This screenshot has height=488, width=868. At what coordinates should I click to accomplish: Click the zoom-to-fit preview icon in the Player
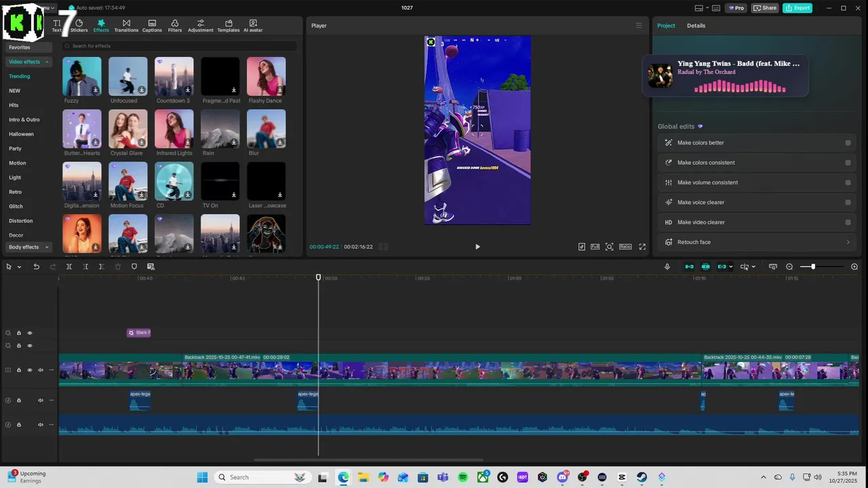coord(610,247)
